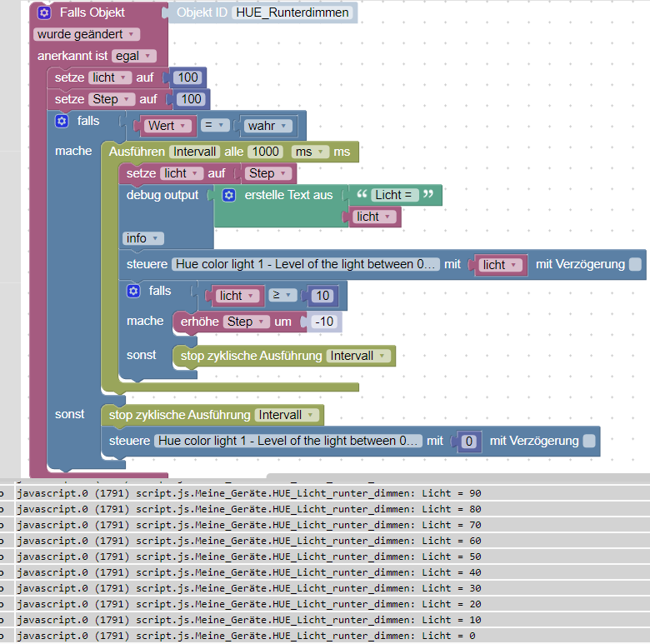The image size is (650, 644).
Task: Open variable dropdown in 'setze licht auf 100'
Action: tap(110, 77)
